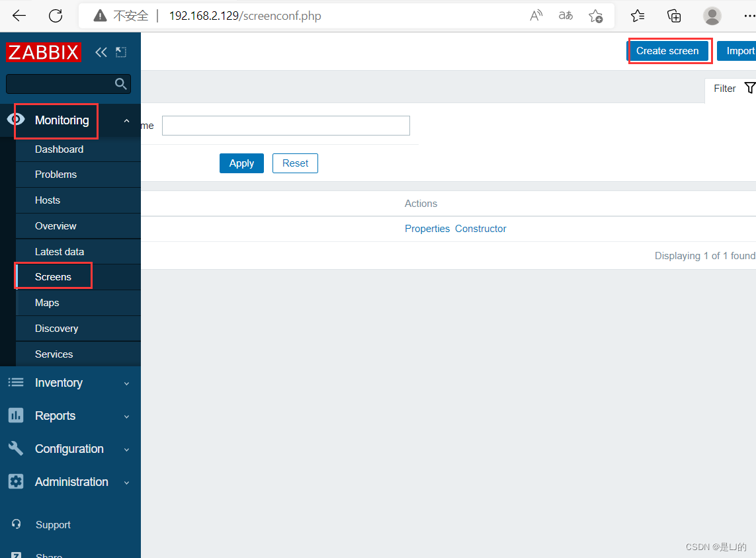Click the Configuration wrench icon
Screen dimensions: 756x558
(x=16, y=448)
